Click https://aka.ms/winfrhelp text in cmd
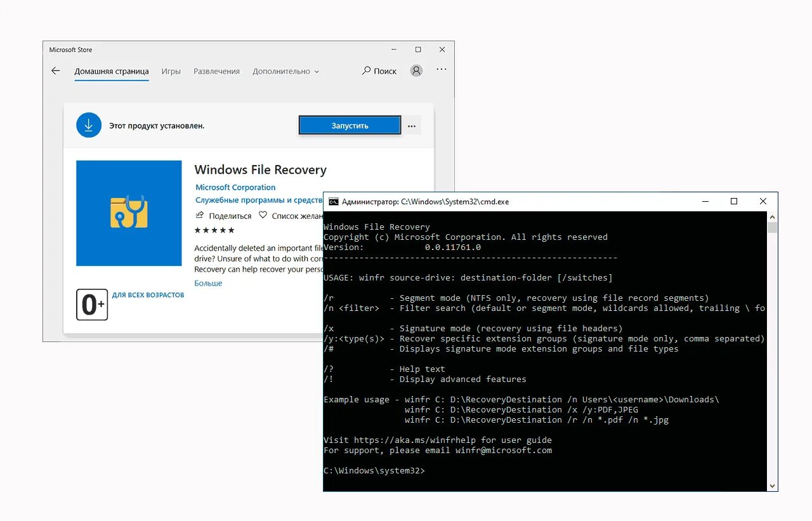The width and height of the screenshot is (812, 521). pyautogui.click(x=415, y=440)
